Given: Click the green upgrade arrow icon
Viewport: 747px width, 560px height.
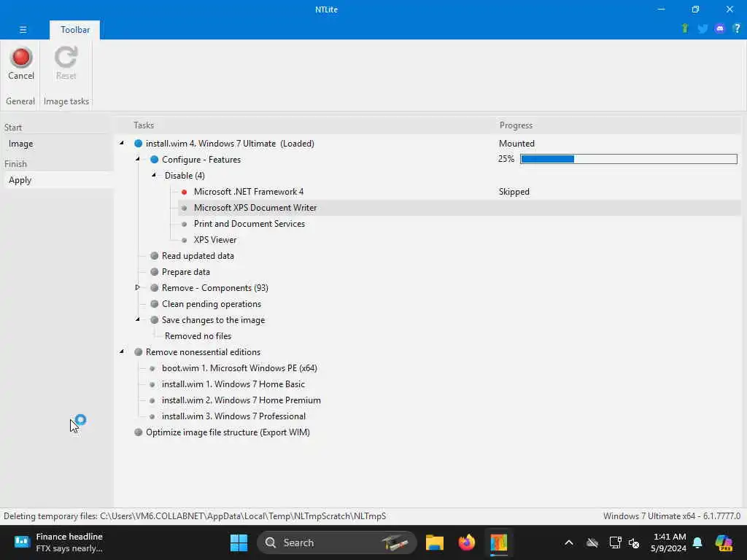Looking at the screenshot, I should point(685,28).
